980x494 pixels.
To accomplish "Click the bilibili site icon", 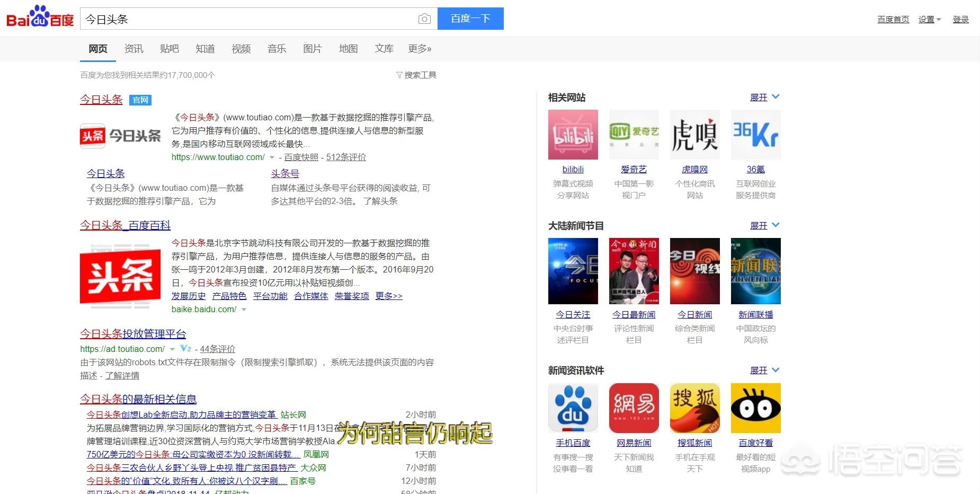I will click(573, 135).
